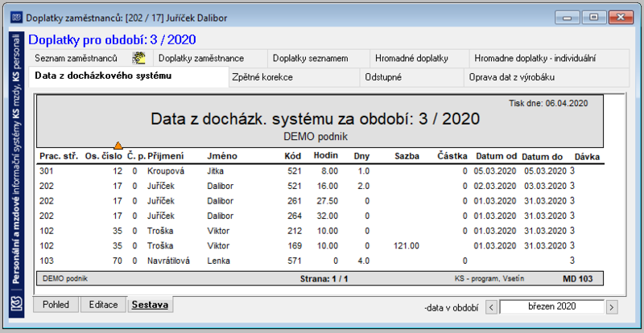
Task: Click the Navrátilová surname cell
Action: pyautogui.click(x=168, y=261)
